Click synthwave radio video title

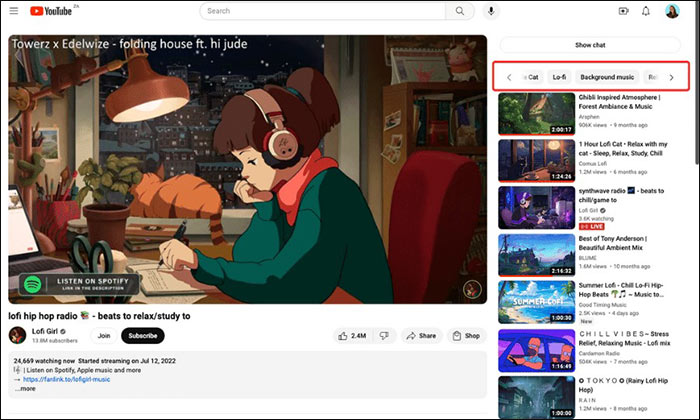[621, 195]
